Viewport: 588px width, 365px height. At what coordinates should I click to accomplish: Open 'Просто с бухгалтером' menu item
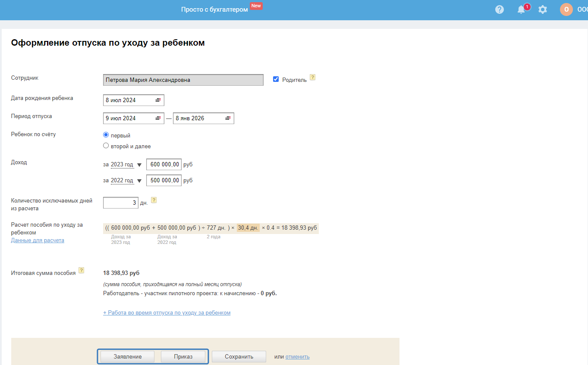click(214, 9)
